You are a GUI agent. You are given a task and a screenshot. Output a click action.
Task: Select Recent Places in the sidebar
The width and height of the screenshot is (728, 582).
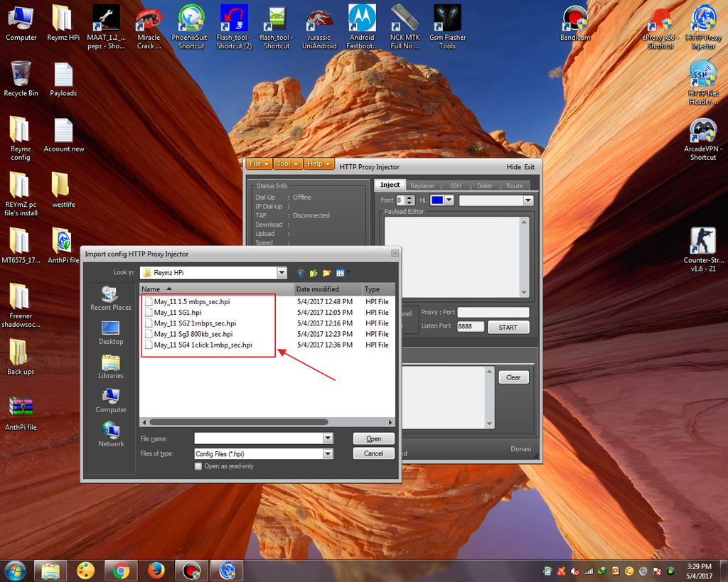pos(111,298)
